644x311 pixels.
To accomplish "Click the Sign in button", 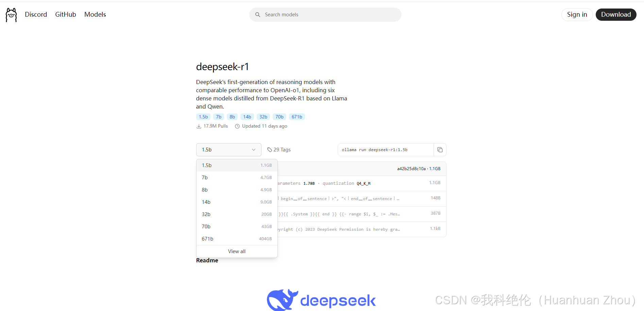I will coord(577,15).
